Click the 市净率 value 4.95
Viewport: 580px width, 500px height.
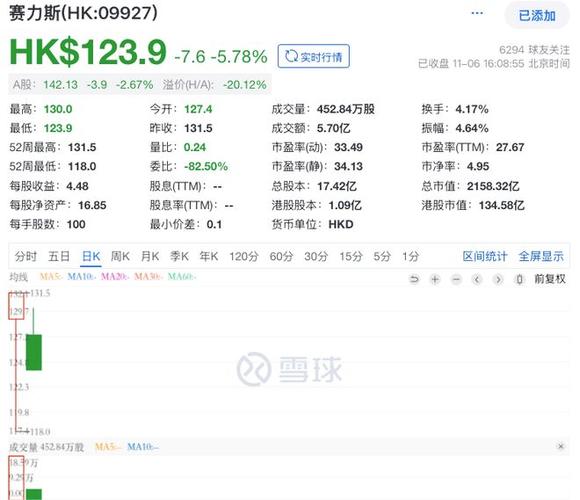click(x=478, y=166)
